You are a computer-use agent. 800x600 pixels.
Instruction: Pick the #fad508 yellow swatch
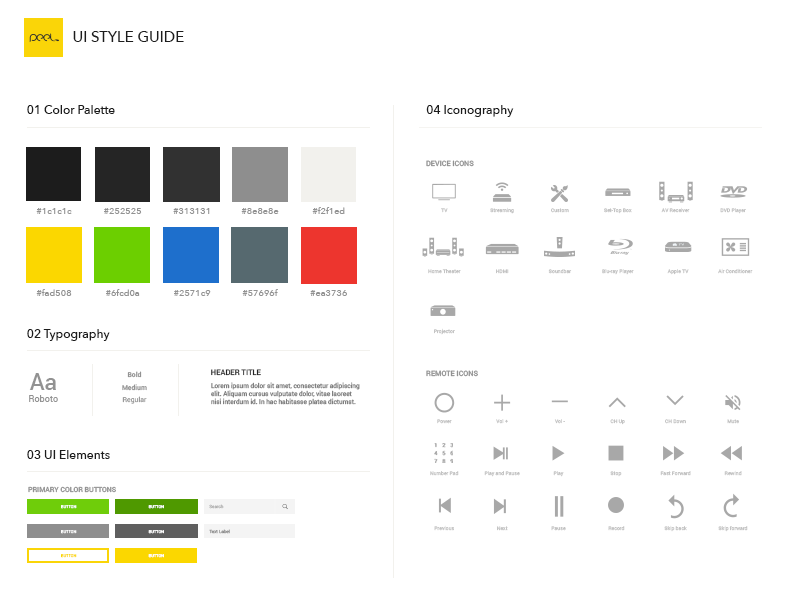tap(54, 255)
